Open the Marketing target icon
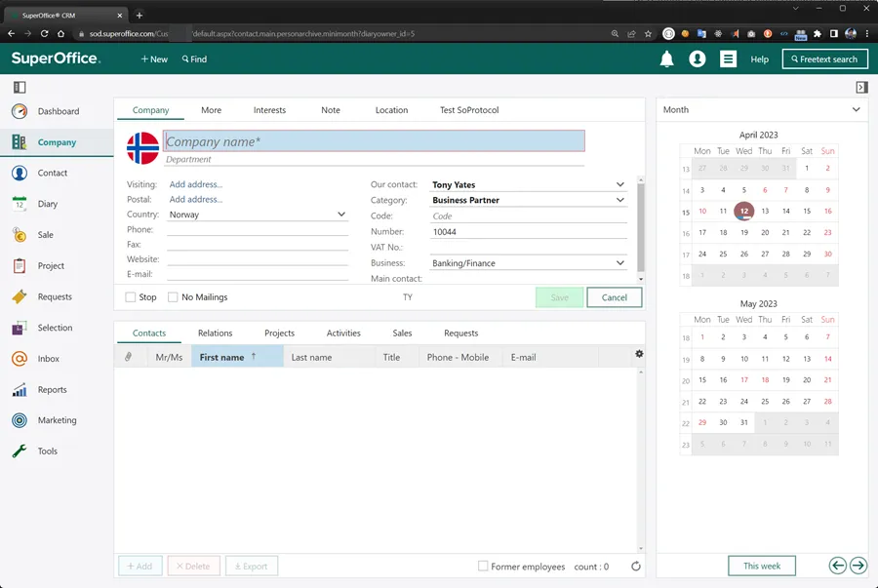878x588 pixels. point(20,420)
